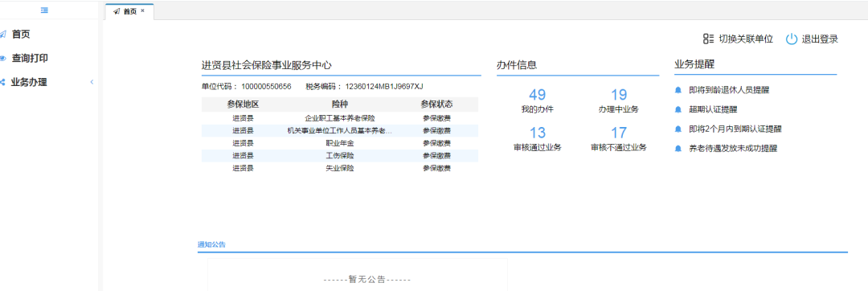Click 参保缴费 status in the 职业年金 row

(436, 143)
